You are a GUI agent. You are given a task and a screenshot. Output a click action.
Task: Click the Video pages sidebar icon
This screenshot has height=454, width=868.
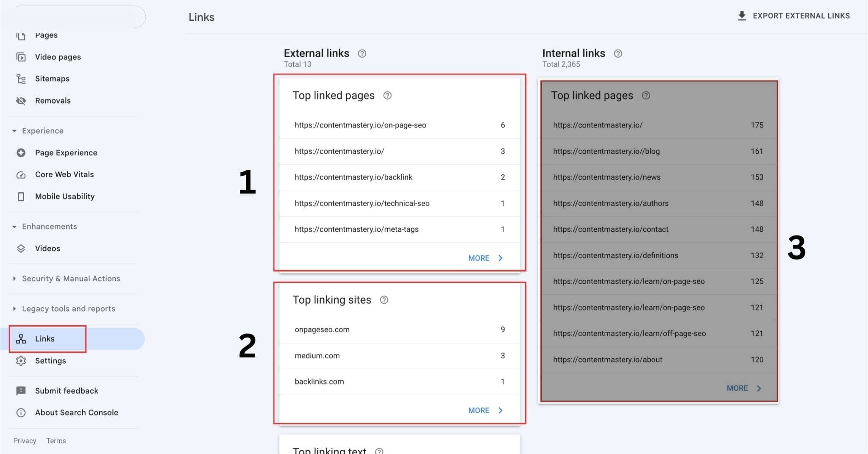point(21,57)
